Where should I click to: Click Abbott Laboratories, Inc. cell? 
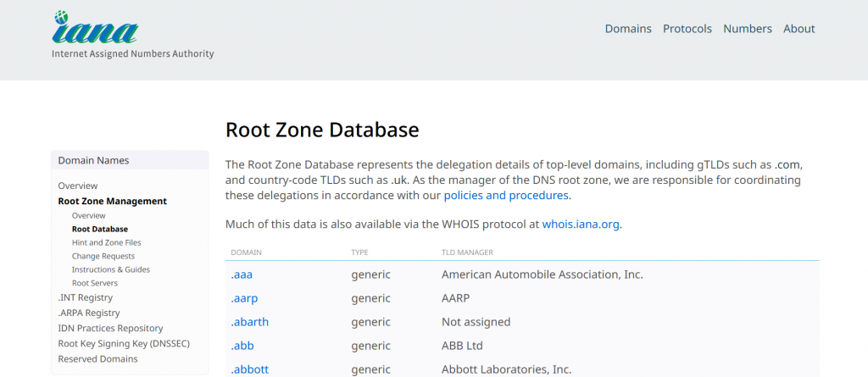[x=507, y=369]
